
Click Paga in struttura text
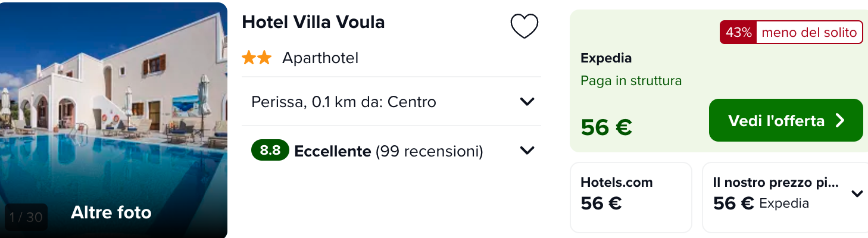click(x=631, y=80)
